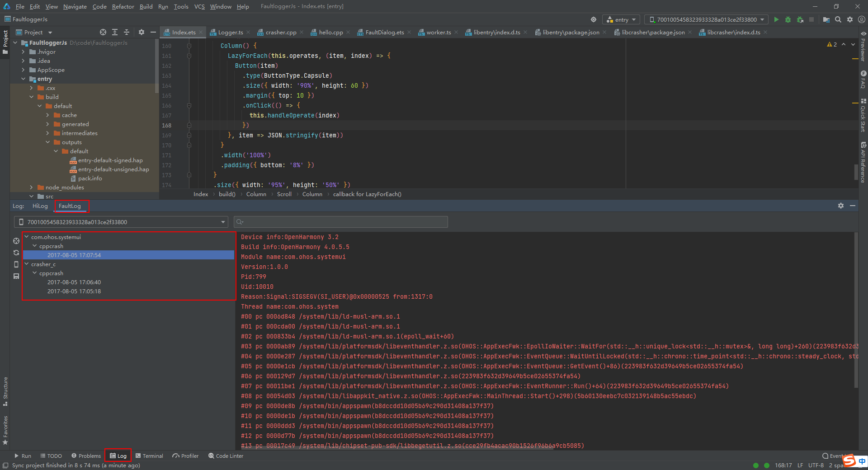
Task: Select opened file locate icon in Project panel
Action: click(x=103, y=32)
